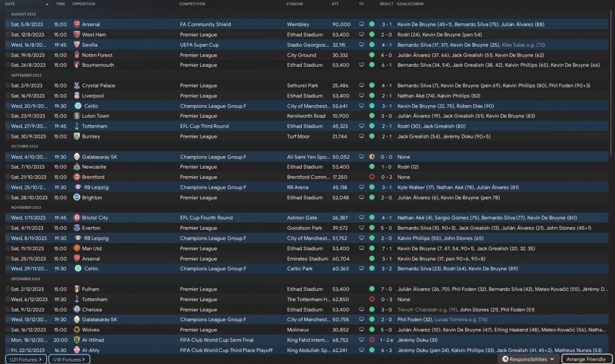The width and height of the screenshot is (615, 364).
Task: Click the Man Utd club crest
Action: pos(77,249)
